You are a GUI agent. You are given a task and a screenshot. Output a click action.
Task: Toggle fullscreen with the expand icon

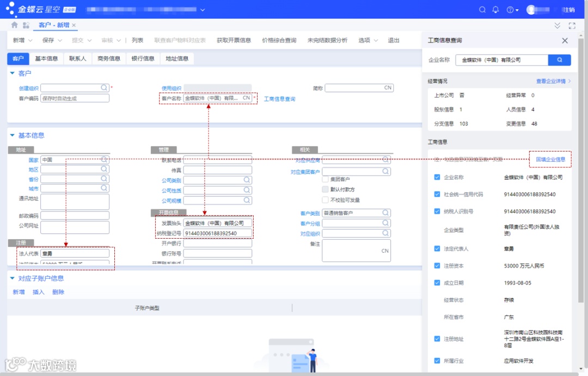572,26
